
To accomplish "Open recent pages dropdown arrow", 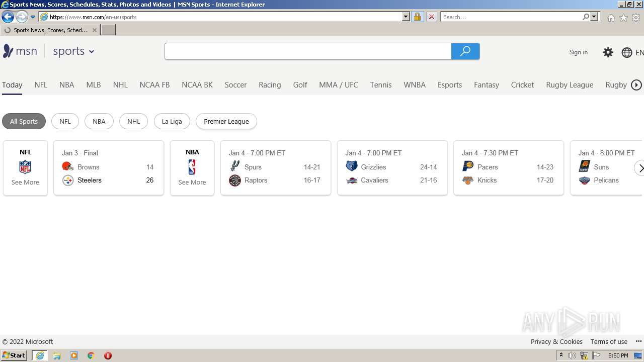I will coord(33,17).
